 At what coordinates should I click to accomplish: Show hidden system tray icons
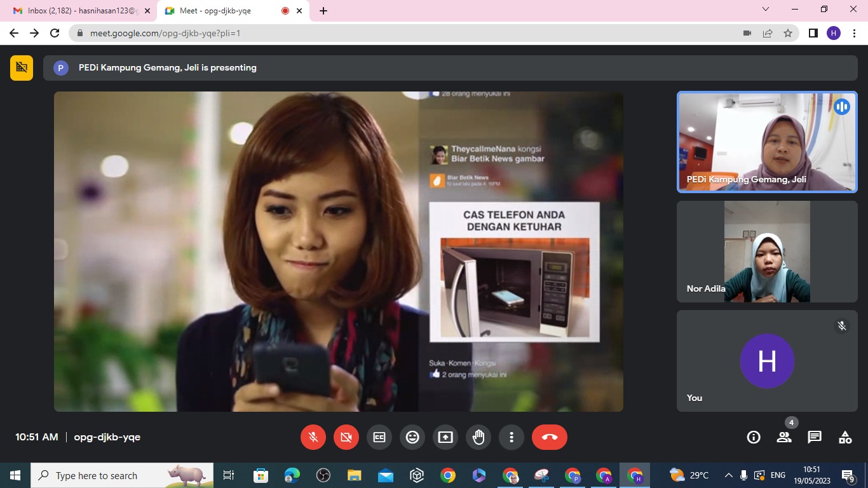pyautogui.click(x=728, y=475)
